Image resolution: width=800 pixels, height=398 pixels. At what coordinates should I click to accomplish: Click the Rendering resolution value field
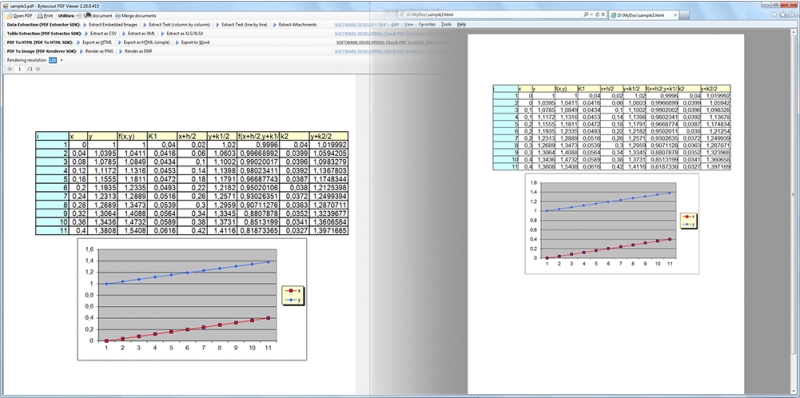(x=53, y=60)
